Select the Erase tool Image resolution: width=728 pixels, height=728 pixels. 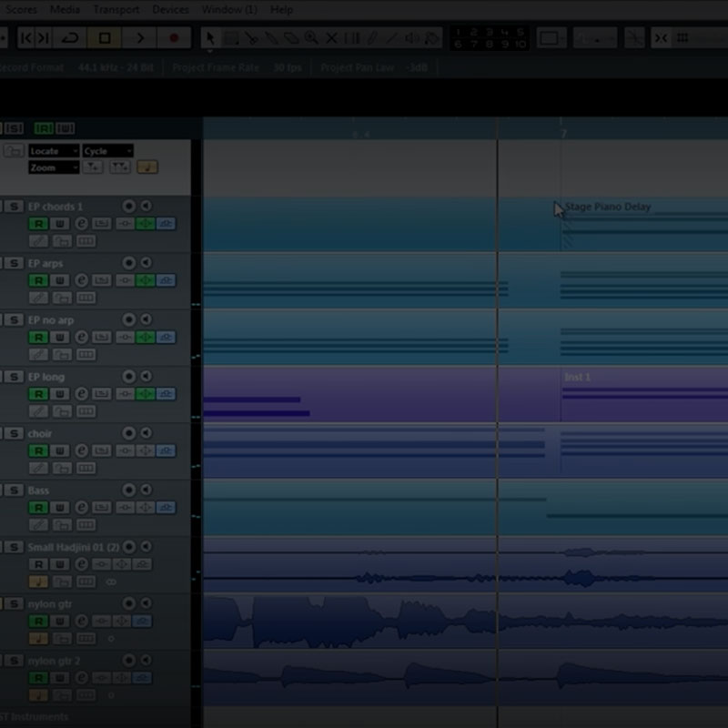pos(291,38)
